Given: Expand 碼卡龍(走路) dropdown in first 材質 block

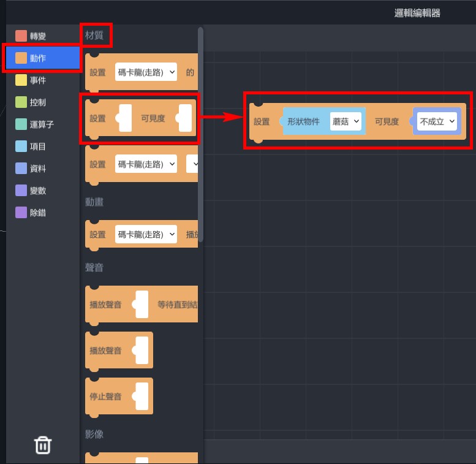Looking at the screenshot, I should 146,72.
